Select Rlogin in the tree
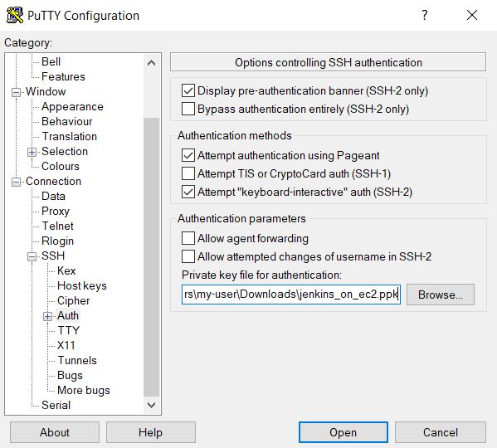The height and width of the screenshot is (448, 497). (57, 241)
